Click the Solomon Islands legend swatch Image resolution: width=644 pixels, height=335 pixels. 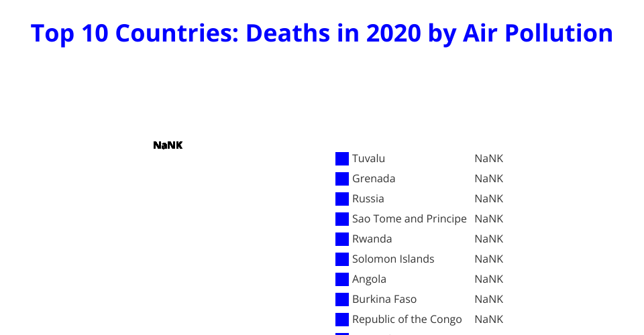pyautogui.click(x=342, y=259)
